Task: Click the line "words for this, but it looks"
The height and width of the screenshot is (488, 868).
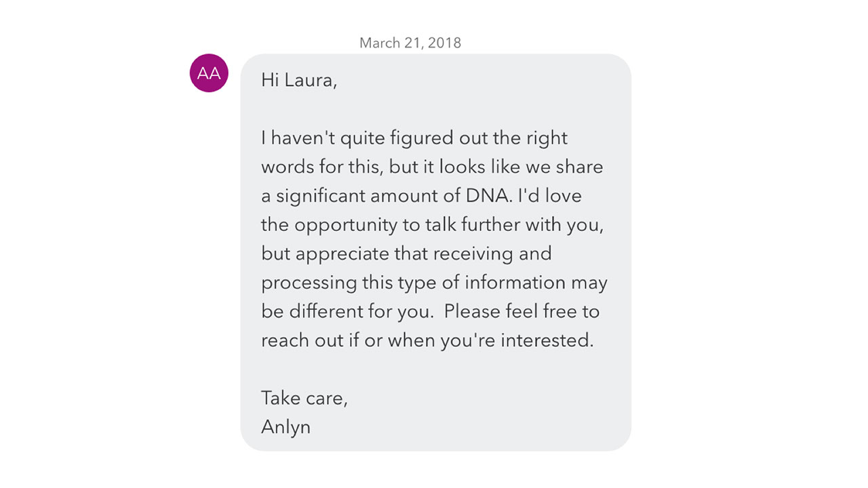Action: (431, 167)
